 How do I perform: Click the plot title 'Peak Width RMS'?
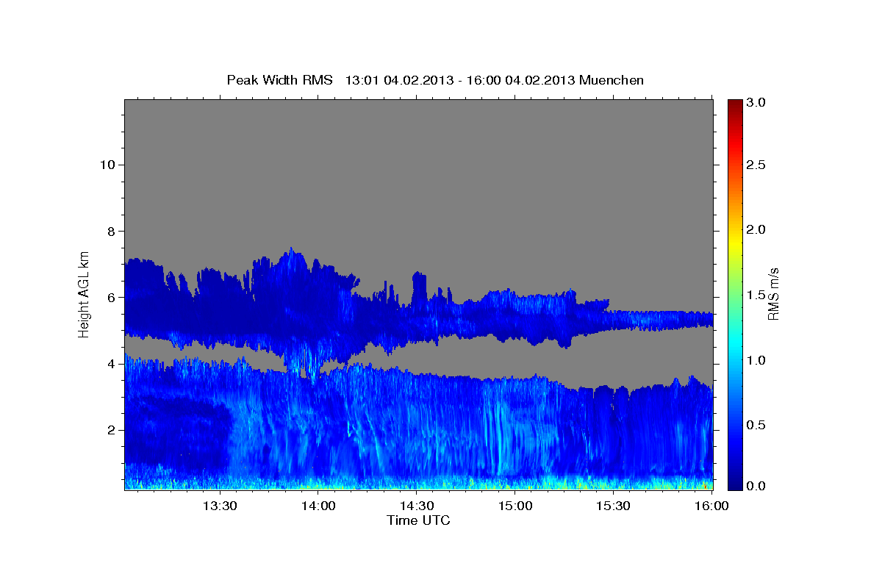click(x=279, y=80)
